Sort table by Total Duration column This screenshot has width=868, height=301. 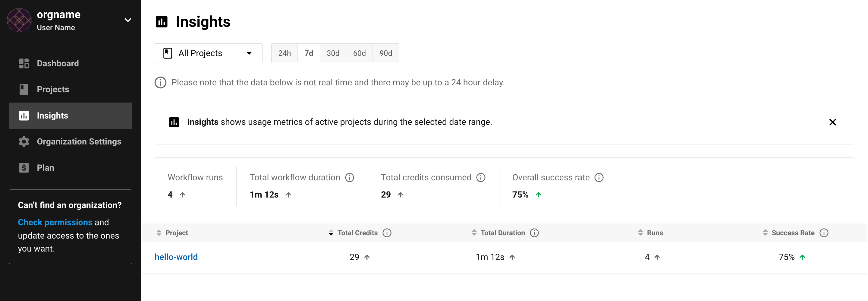pyautogui.click(x=498, y=233)
